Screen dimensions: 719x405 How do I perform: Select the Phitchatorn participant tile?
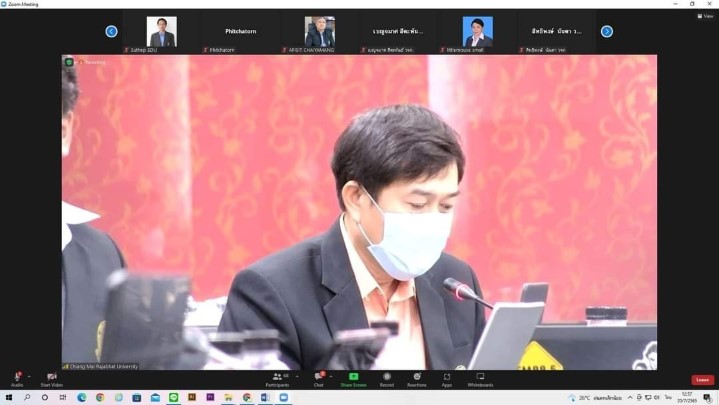240,32
